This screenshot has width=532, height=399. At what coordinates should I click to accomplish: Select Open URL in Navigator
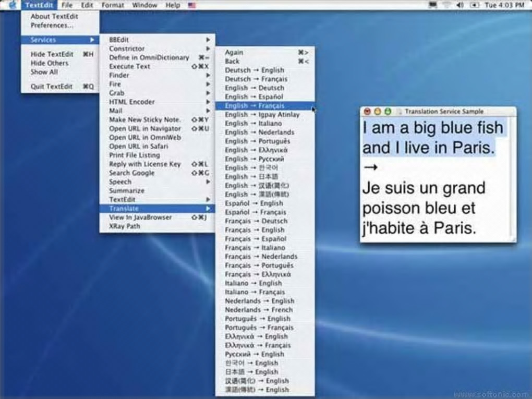pyautogui.click(x=157, y=128)
